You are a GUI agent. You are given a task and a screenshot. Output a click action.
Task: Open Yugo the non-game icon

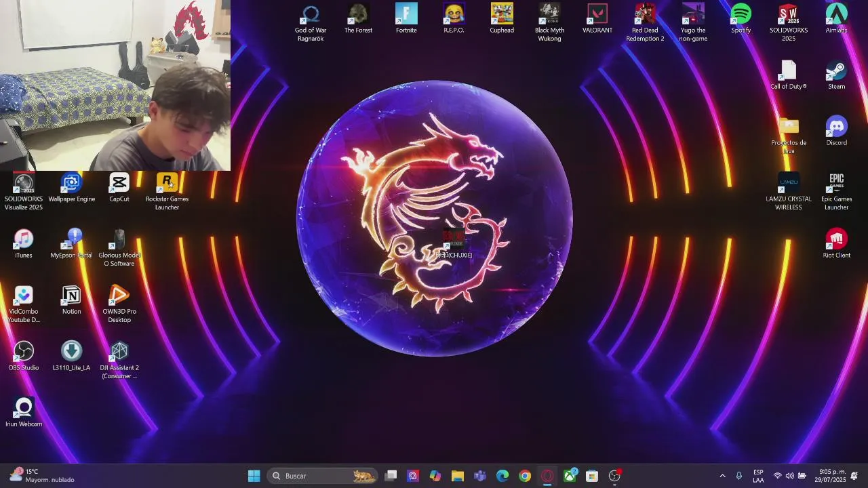tap(693, 23)
